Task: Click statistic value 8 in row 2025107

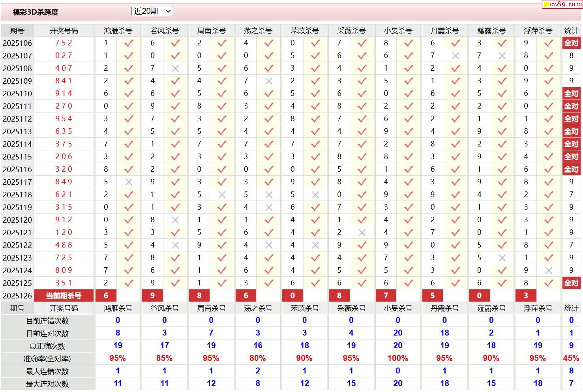Action: [571, 56]
